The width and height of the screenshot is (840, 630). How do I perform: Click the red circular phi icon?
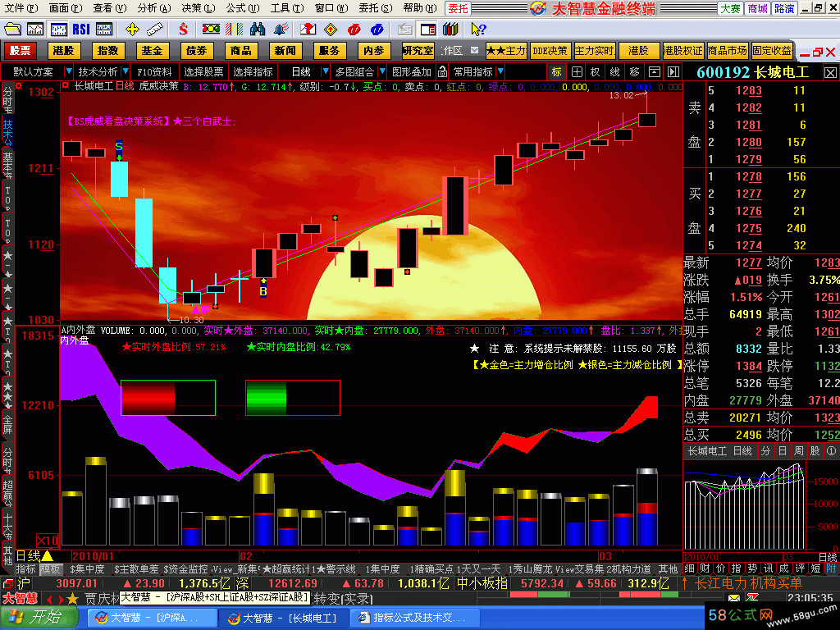[x=354, y=29]
